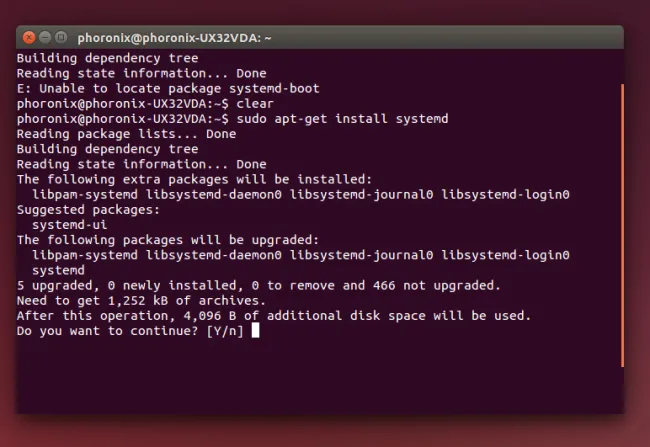The width and height of the screenshot is (650, 447).
Task: Maximize the terminal window
Action: (61, 38)
